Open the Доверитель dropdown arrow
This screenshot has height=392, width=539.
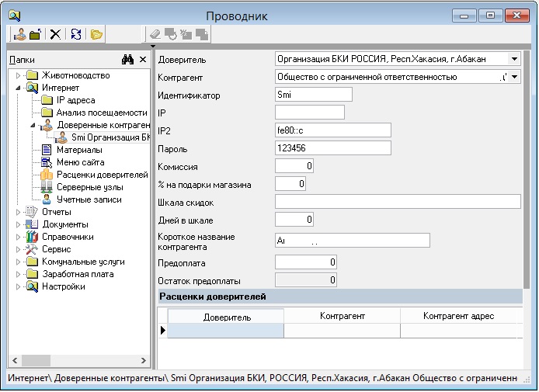click(x=514, y=59)
